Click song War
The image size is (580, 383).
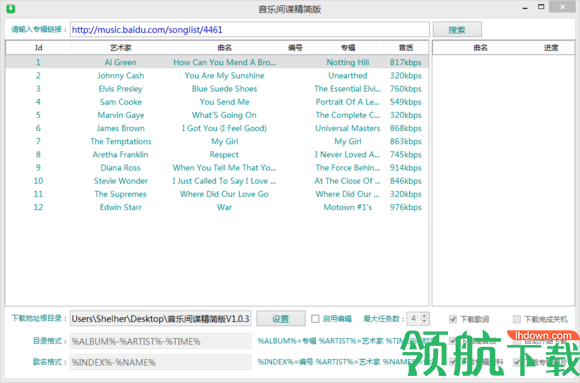[225, 207]
